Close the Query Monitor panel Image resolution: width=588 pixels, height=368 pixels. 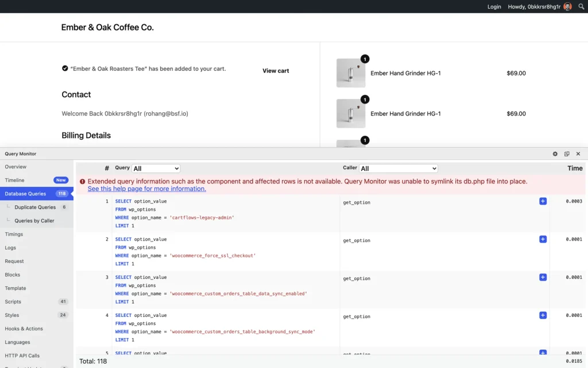578,154
